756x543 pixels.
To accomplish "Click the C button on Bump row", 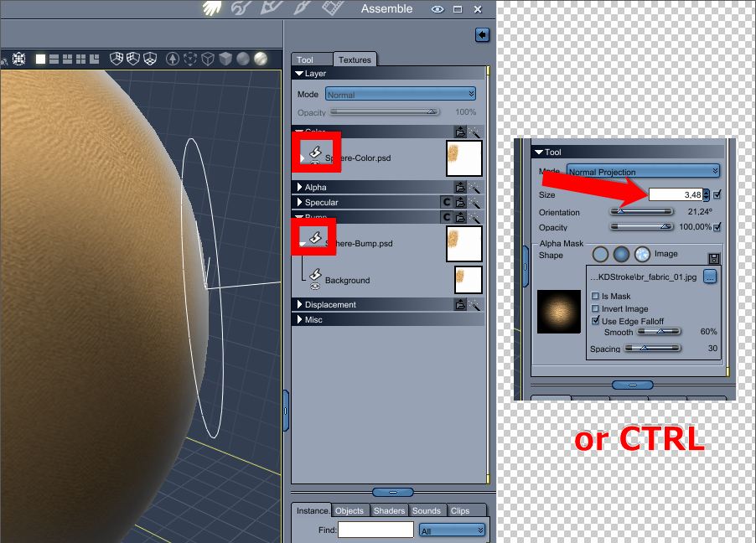I will [x=447, y=218].
